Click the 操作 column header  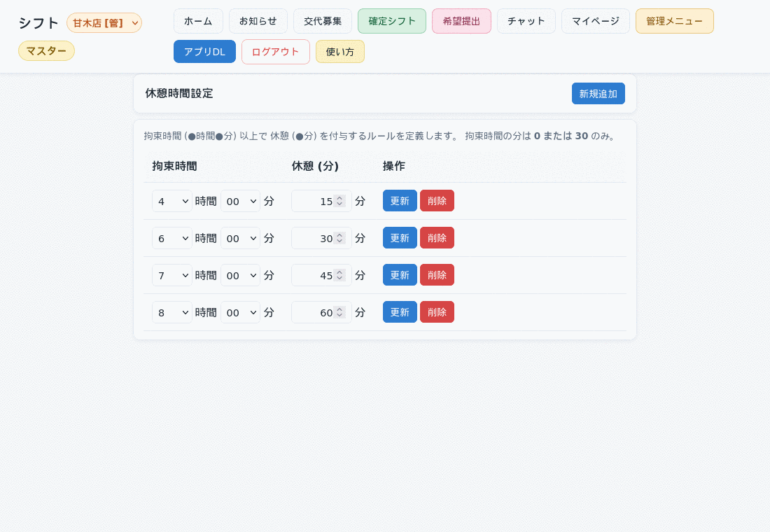tap(394, 166)
